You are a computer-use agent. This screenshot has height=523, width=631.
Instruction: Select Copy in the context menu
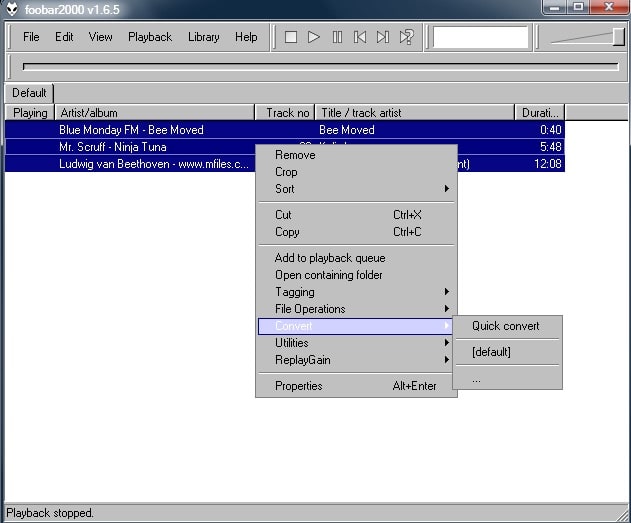click(x=356, y=232)
